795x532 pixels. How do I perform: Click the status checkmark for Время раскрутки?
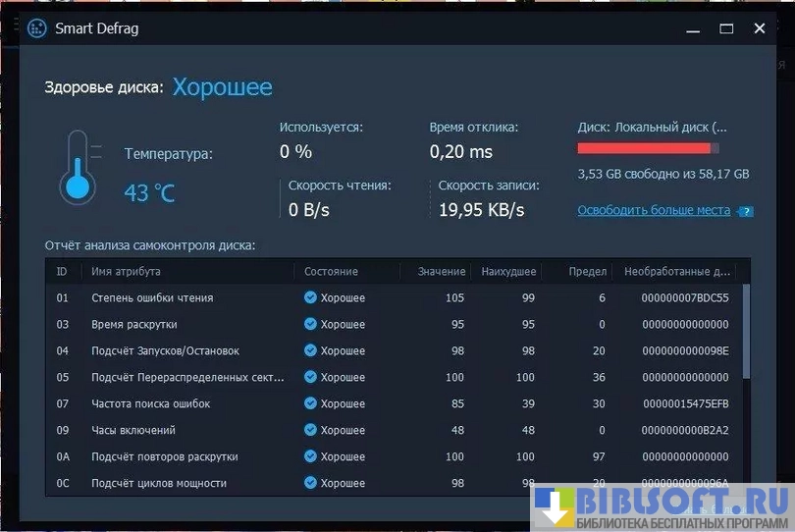(x=310, y=324)
